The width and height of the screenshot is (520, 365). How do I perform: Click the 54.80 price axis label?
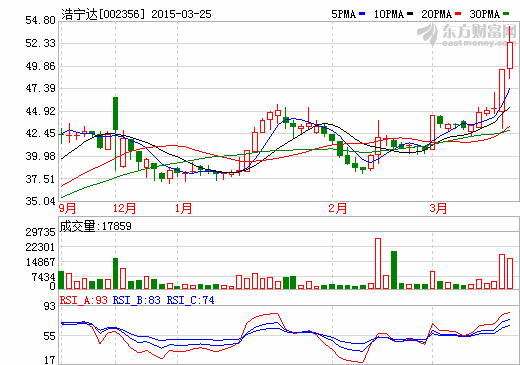(40, 20)
